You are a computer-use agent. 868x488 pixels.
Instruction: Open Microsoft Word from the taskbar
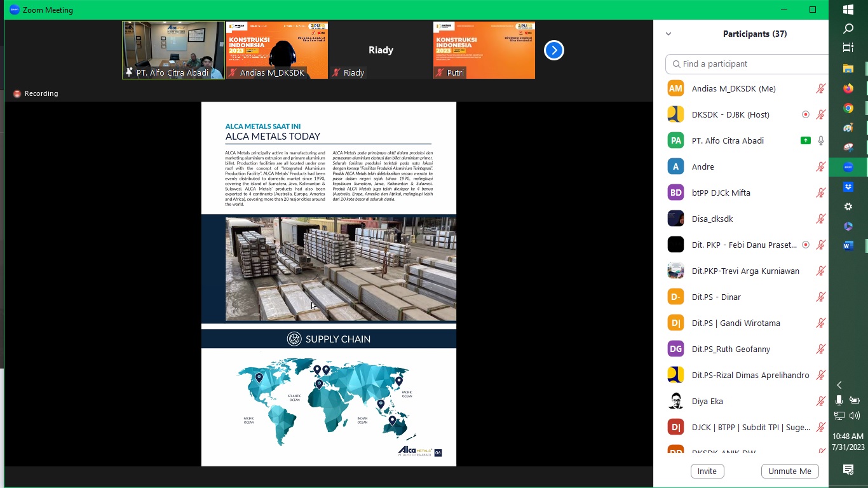(x=848, y=246)
